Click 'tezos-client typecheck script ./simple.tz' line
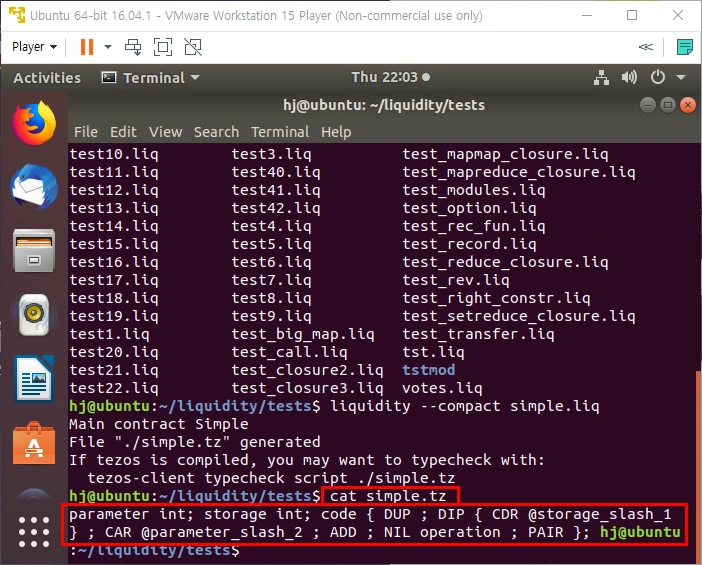 point(271,478)
